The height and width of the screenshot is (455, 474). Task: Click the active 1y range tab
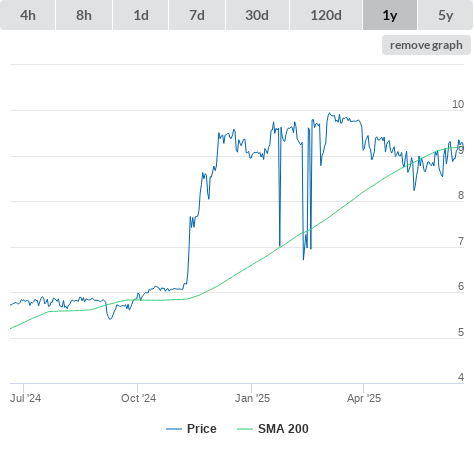[390, 15]
